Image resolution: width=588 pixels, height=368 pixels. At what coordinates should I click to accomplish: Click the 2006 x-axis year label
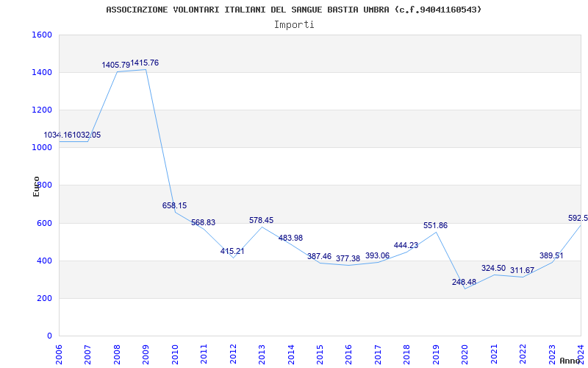pyautogui.click(x=59, y=352)
